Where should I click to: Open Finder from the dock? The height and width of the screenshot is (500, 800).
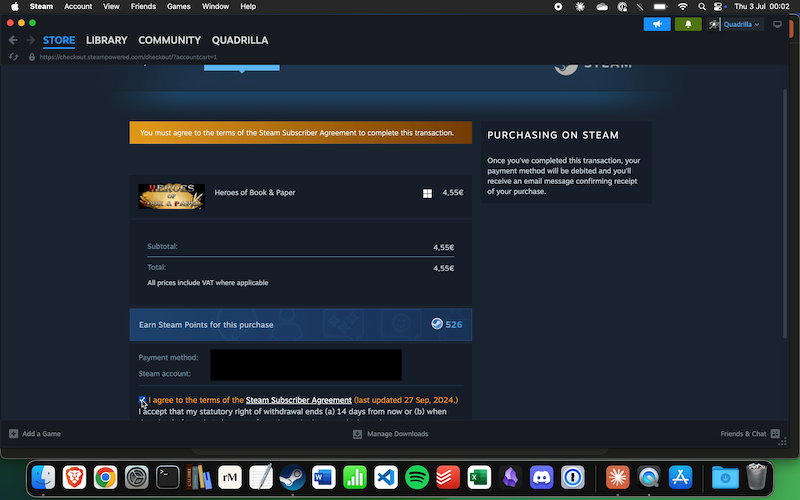[43, 478]
